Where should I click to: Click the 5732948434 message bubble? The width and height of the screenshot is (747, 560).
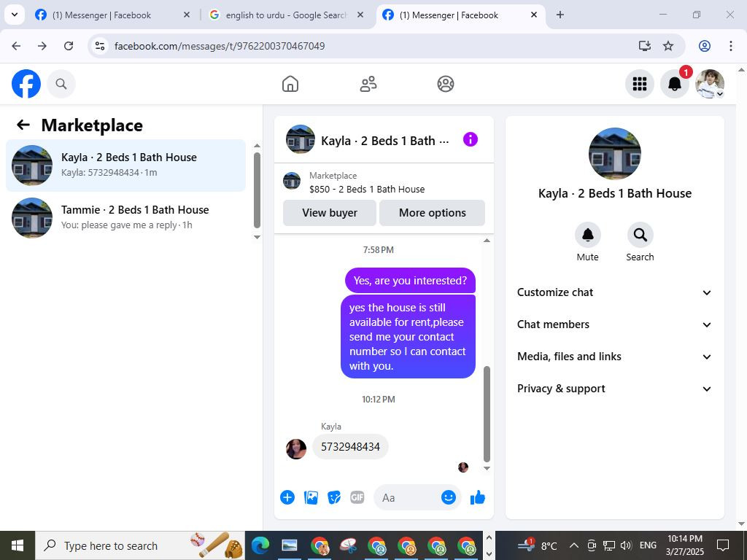[350, 447]
